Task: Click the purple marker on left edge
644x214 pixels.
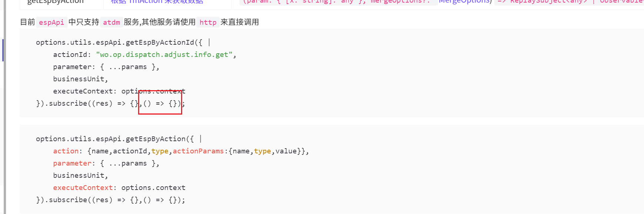Action: coord(3,50)
